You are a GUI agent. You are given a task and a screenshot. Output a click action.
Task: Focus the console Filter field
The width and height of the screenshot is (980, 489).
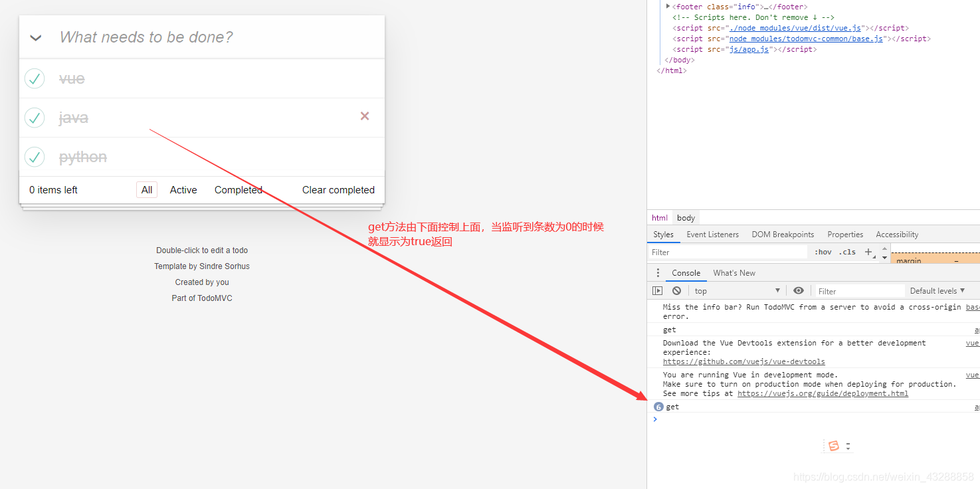(860, 291)
